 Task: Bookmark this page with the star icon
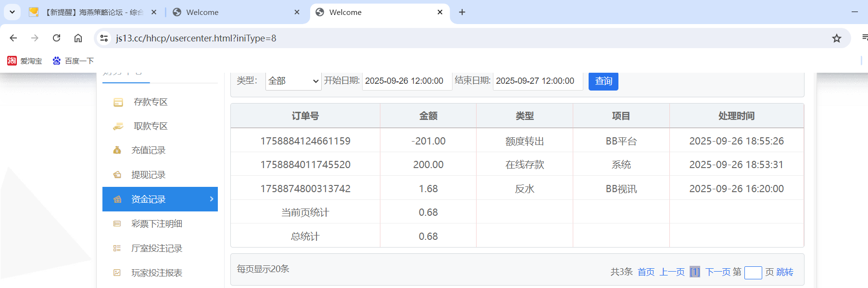(836, 38)
